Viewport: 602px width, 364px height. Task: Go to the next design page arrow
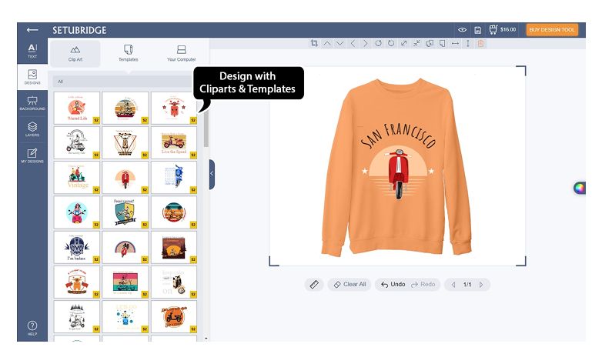(x=482, y=285)
